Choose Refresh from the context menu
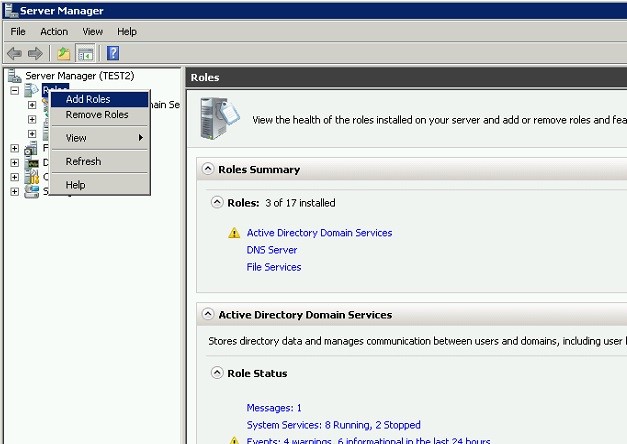 click(x=100, y=162)
